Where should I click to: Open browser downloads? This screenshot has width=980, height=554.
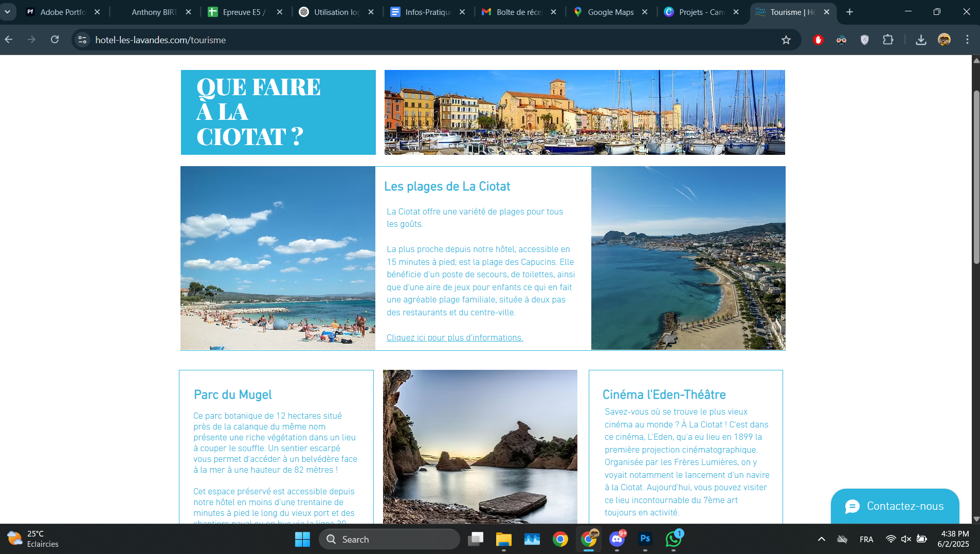point(921,40)
